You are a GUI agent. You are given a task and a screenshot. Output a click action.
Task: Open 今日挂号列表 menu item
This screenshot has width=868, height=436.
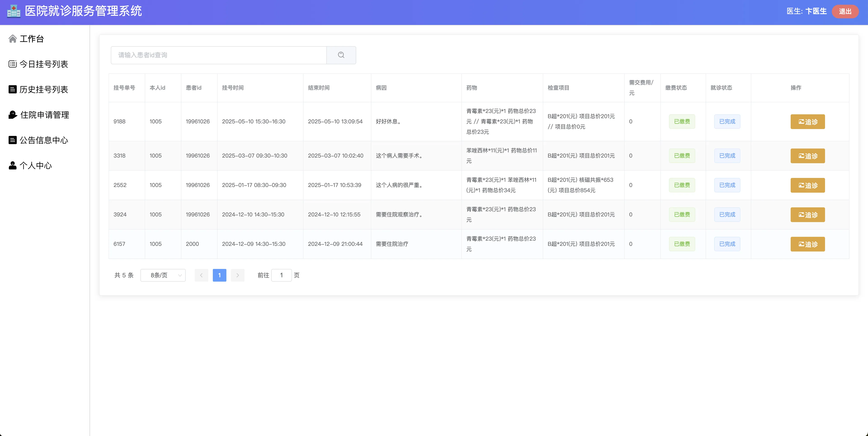coord(43,64)
